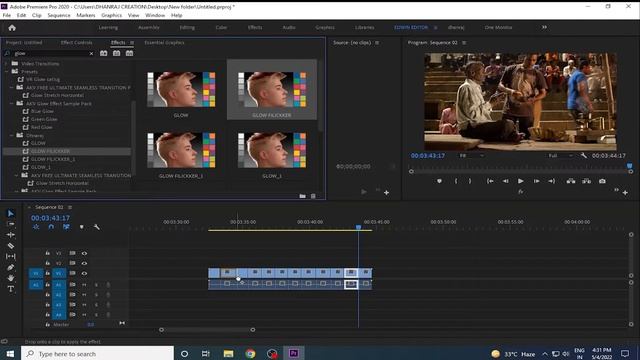Open Effects panel menu
This screenshot has width=640, height=360.
[132, 42]
